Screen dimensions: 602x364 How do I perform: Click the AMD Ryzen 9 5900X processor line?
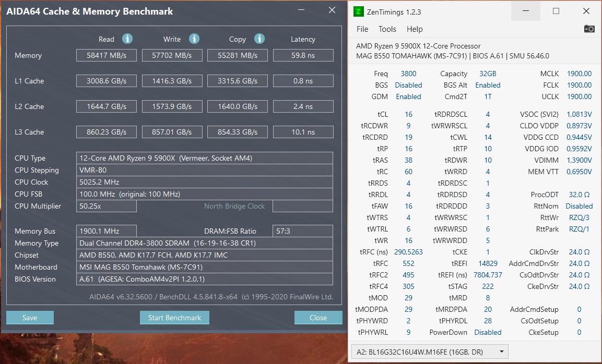point(418,46)
